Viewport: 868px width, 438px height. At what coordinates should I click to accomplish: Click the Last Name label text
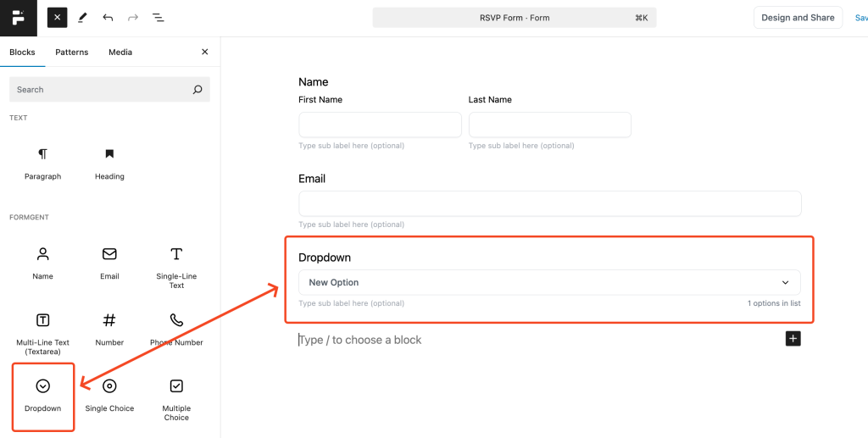[490, 100]
